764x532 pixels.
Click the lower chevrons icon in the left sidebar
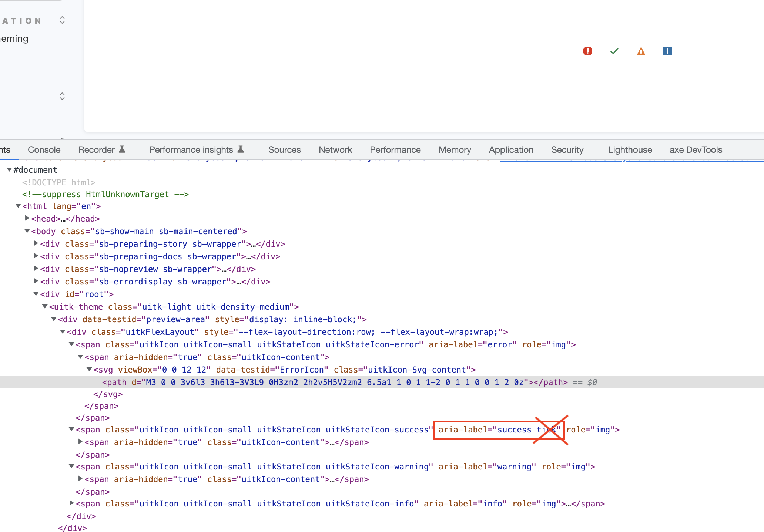62,96
